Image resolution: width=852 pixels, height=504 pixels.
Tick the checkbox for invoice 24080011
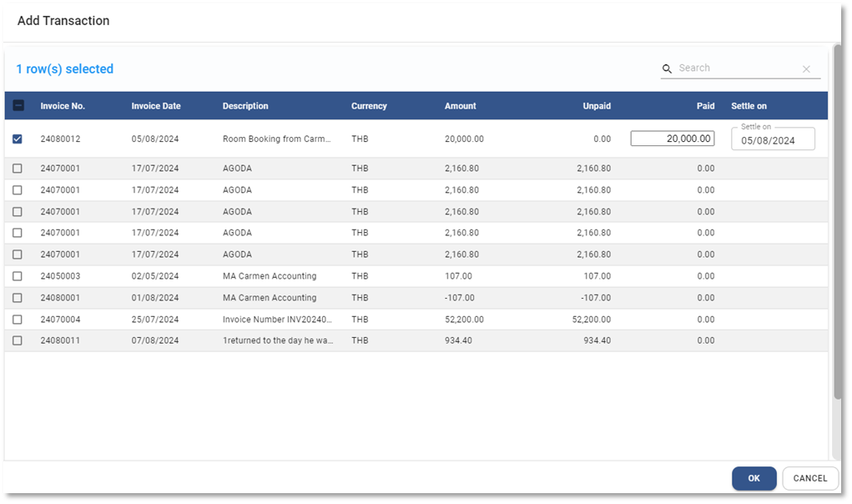[18, 340]
